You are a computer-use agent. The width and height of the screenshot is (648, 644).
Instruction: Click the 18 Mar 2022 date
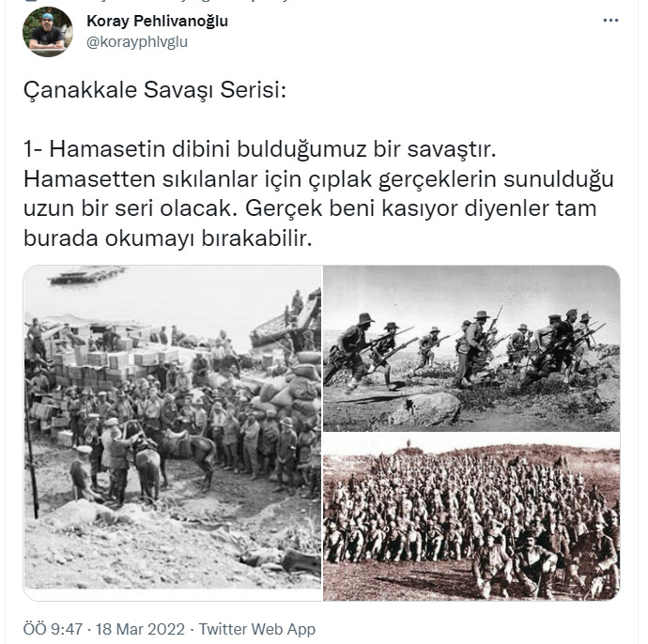[x=140, y=629]
